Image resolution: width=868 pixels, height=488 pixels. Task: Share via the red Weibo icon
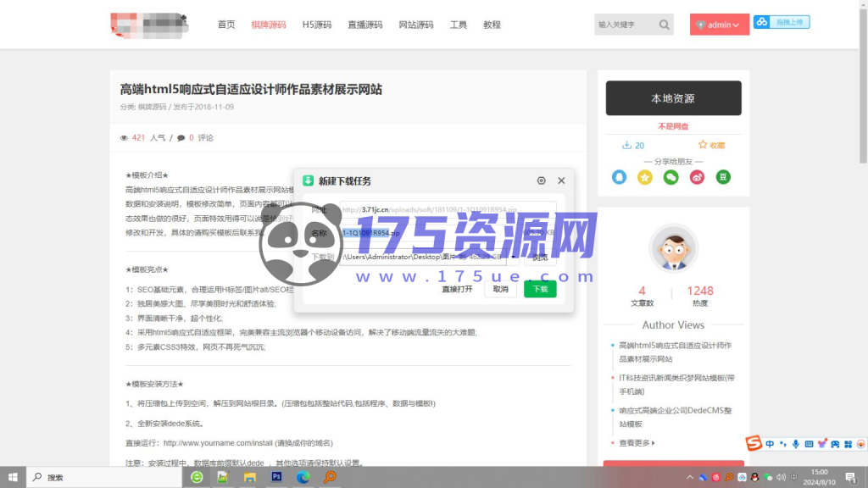tap(697, 177)
